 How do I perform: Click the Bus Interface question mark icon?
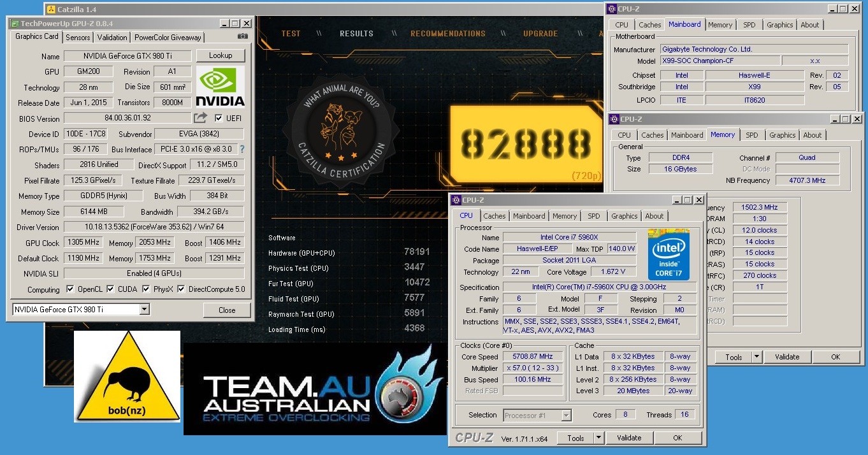click(242, 149)
